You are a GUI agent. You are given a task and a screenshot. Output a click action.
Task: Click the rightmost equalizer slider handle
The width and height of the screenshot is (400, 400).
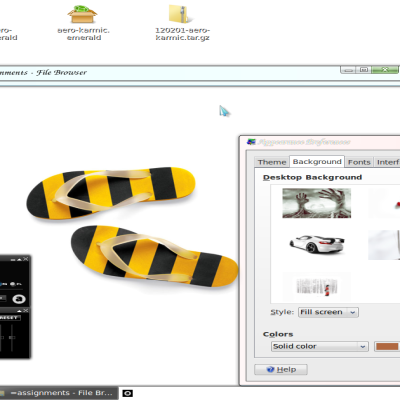[x=12, y=337]
